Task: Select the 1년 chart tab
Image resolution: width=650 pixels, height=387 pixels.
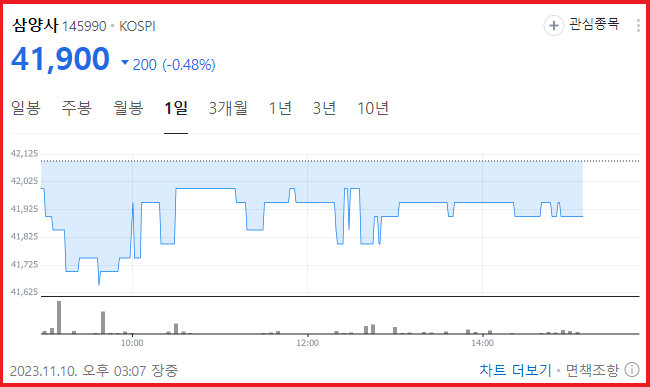Action: click(x=280, y=108)
